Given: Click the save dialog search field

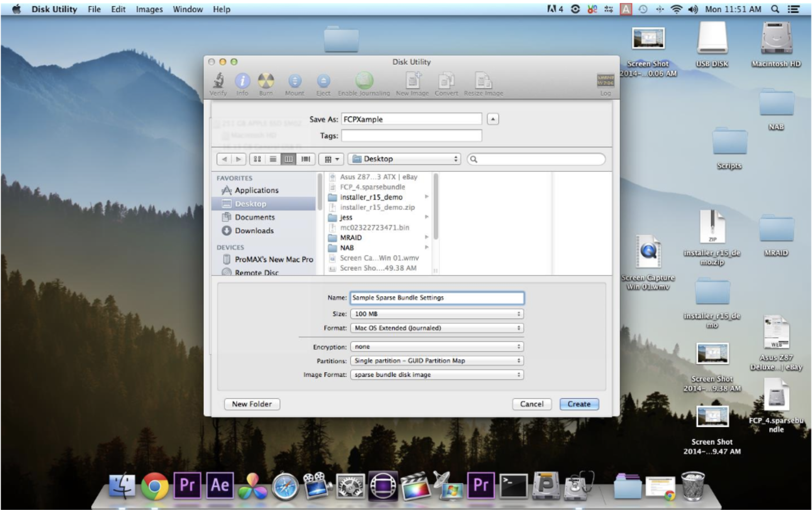Looking at the screenshot, I should pyautogui.click(x=536, y=159).
